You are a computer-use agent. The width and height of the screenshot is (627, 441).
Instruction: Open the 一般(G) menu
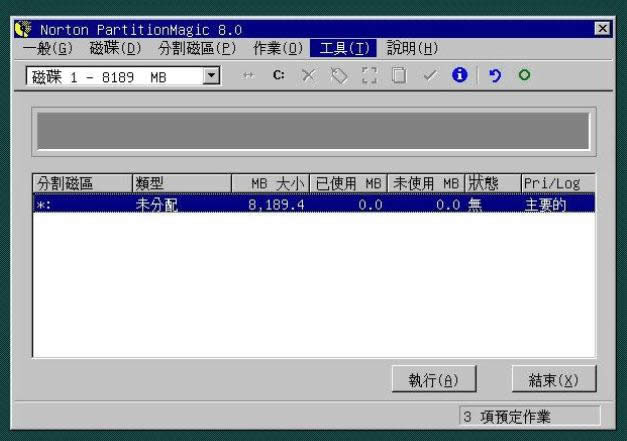click(47, 48)
